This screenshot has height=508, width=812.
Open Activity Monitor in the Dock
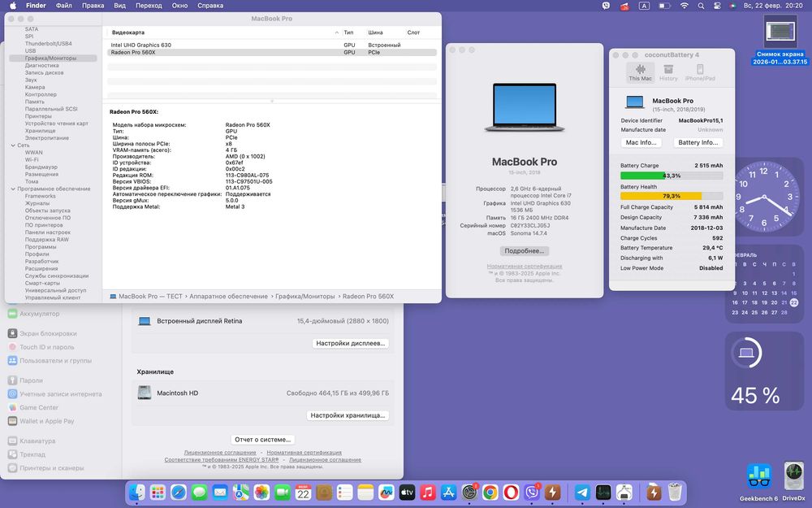(603, 492)
